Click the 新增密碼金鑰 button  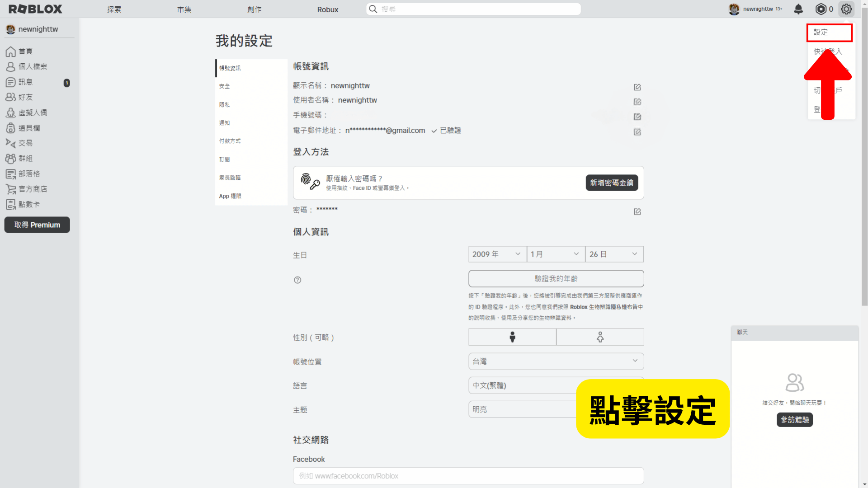[612, 183]
